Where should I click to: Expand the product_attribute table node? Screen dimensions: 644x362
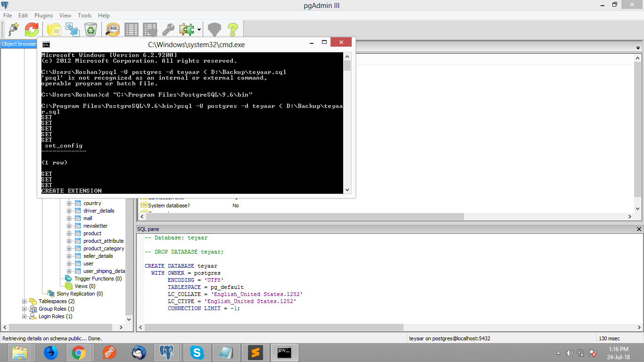pyautogui.click(x=69, y=241)
